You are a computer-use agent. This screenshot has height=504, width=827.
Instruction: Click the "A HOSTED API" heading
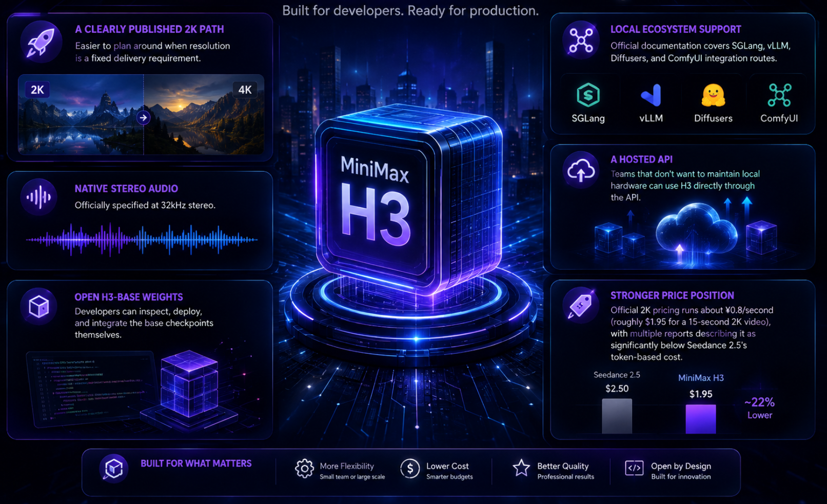[x=641, y=159]
